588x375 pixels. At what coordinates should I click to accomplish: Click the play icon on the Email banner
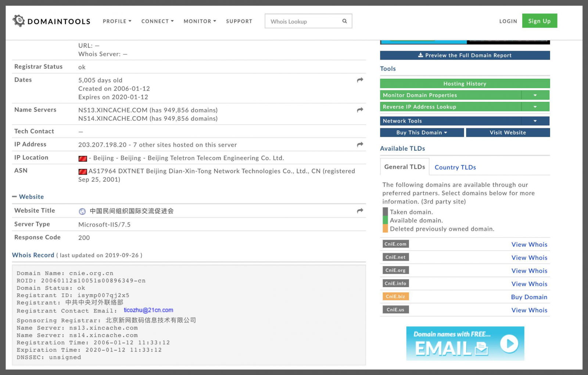click(x=509, y=344)
